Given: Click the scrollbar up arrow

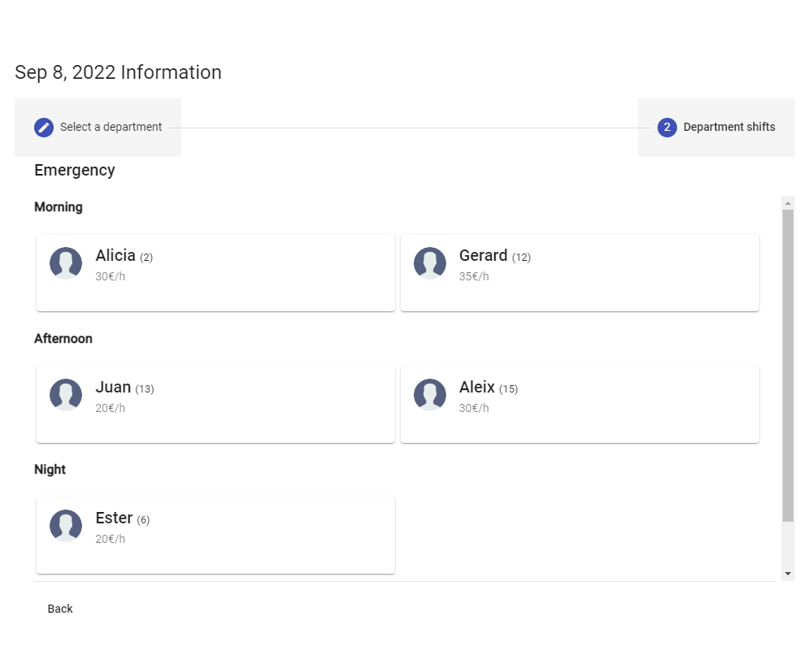Looking at the screenshot, I should point(788,202).
